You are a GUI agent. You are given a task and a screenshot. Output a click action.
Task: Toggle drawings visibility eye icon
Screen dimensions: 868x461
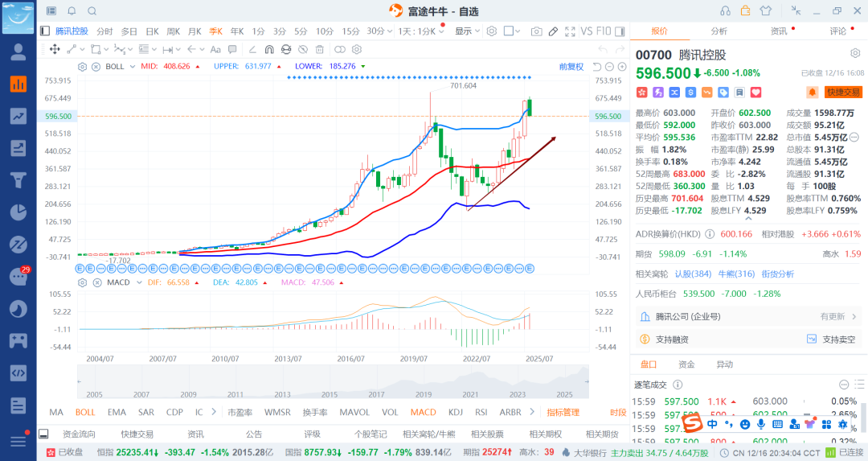303,49
